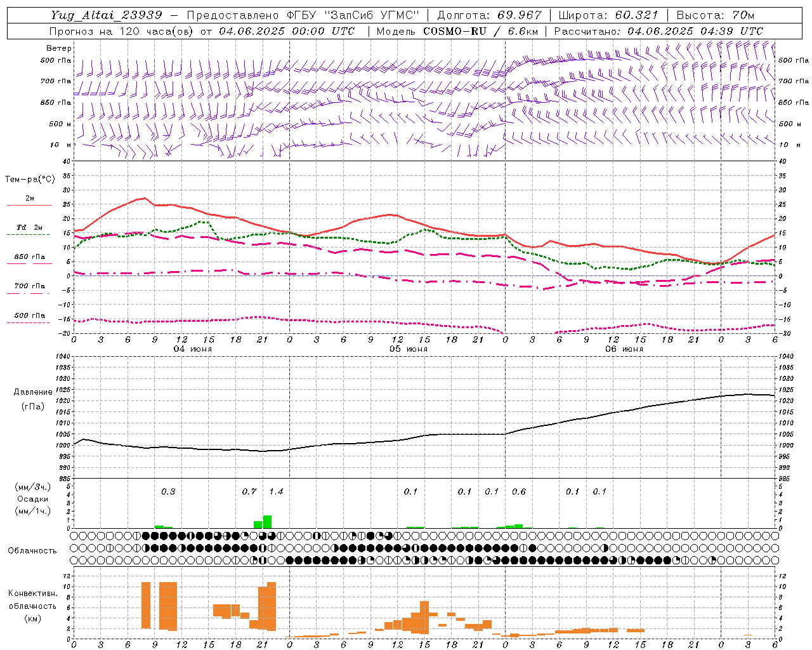Click the 0.6 precipitation value

tap(519, 492)
